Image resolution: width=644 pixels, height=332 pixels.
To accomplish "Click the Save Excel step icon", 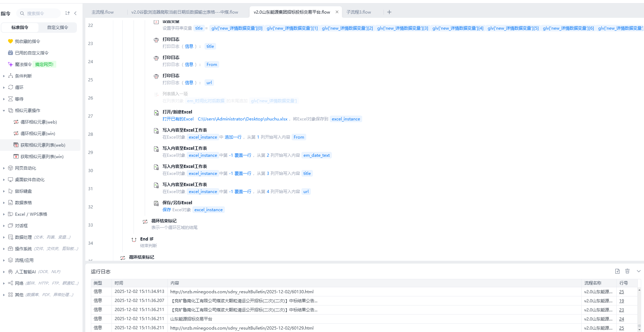I will click(156, 203).
